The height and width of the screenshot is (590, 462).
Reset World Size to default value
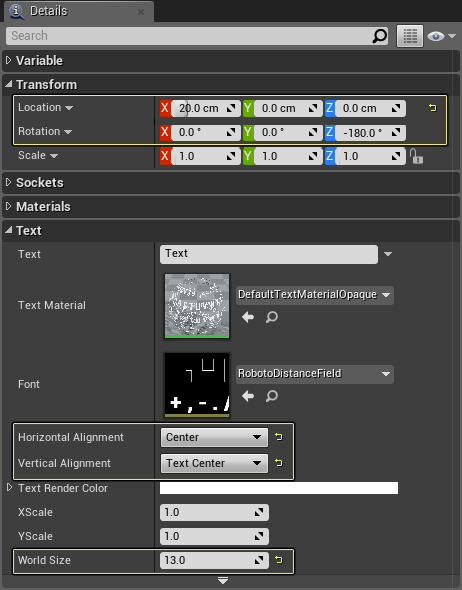coord(279,560)
